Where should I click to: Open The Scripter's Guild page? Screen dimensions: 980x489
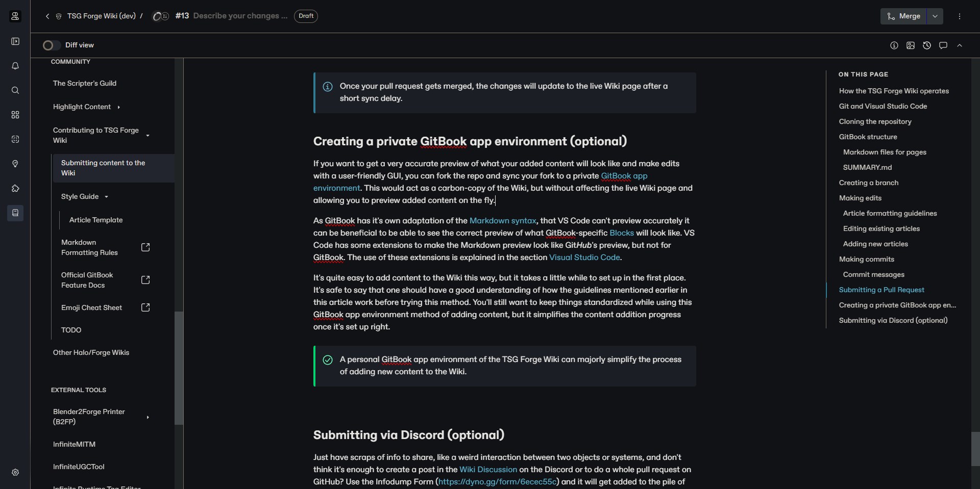coord(85,84)
